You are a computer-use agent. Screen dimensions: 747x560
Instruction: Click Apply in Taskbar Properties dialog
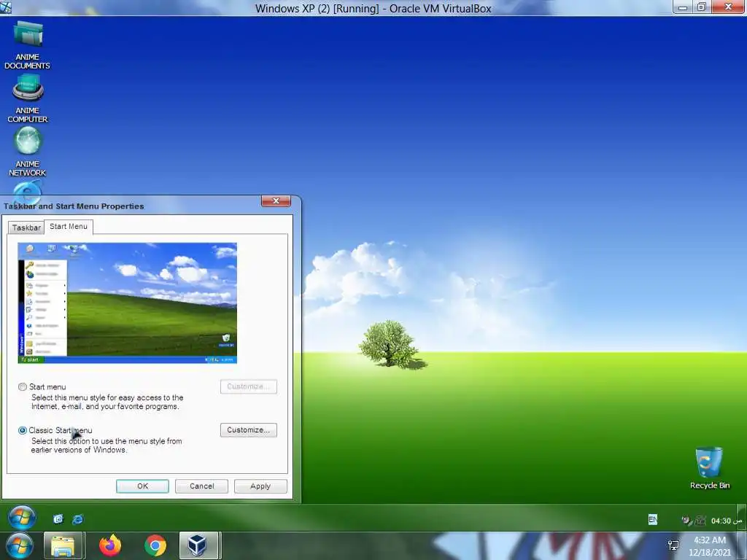[260, 486]
